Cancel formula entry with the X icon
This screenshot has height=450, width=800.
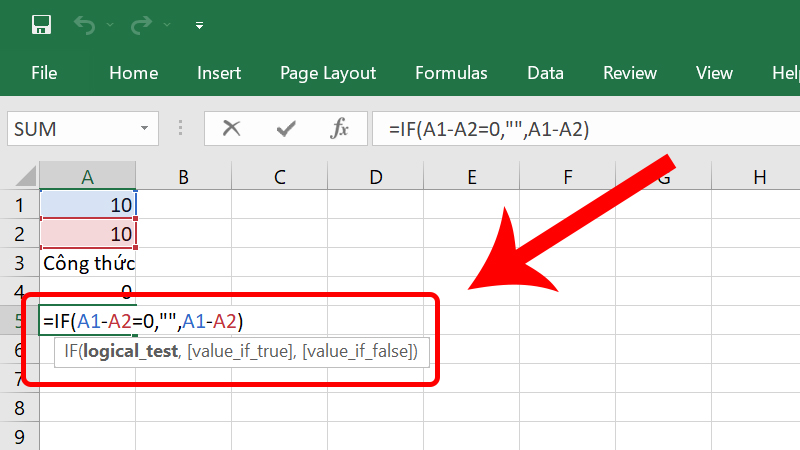232,128
